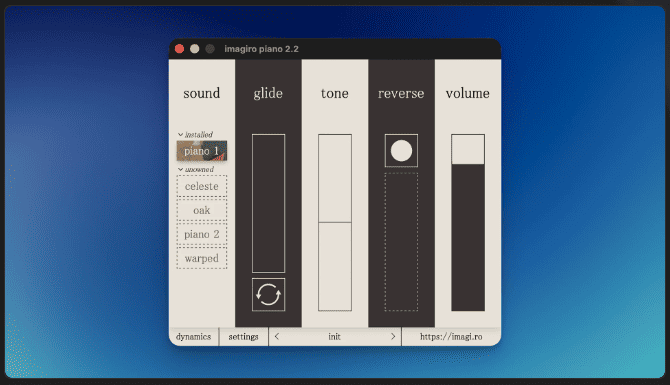
Task: Collapse the unowned sounds section
Action: pyautogui.click(x=196, y=170)
